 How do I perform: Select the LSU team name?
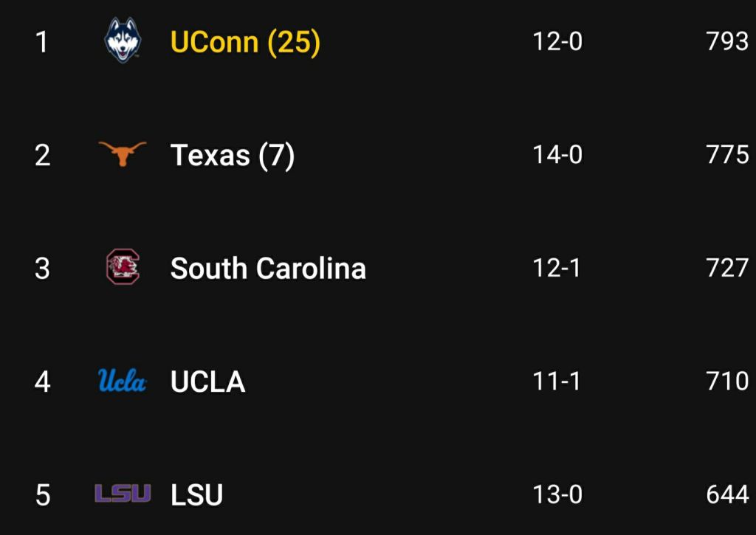click(196, 495)
